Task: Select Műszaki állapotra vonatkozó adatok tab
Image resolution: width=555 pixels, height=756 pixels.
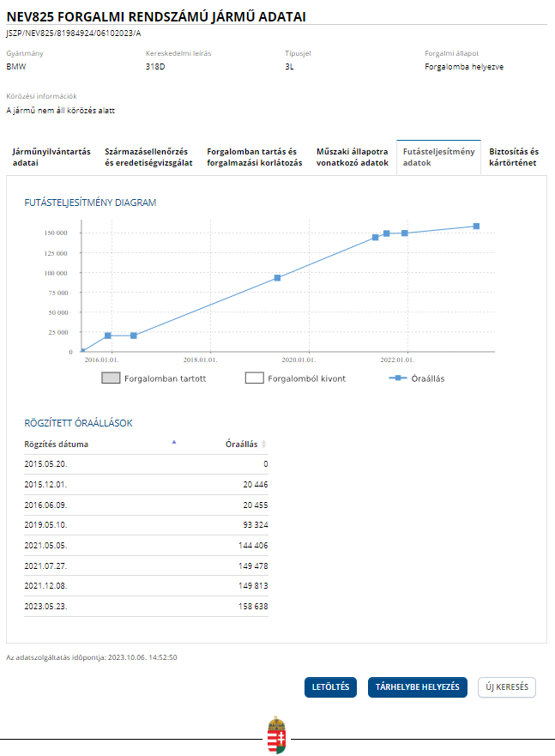Action: (x=353, y=157)
